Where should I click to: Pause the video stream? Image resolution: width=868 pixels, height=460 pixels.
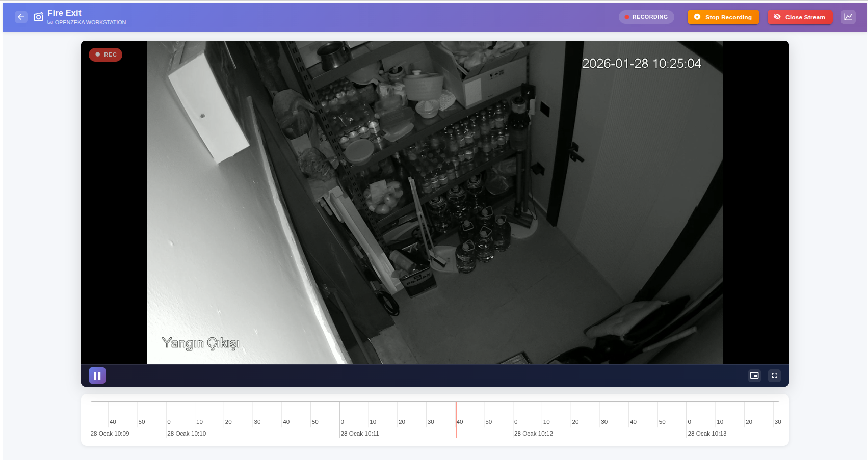coord(97,375)
